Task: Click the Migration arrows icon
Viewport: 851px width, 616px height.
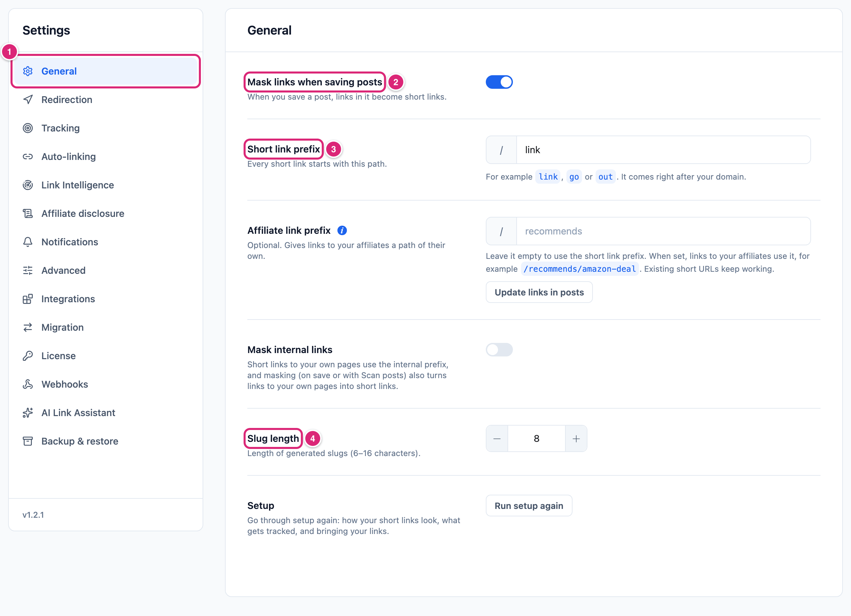Action: click(28, 327)
